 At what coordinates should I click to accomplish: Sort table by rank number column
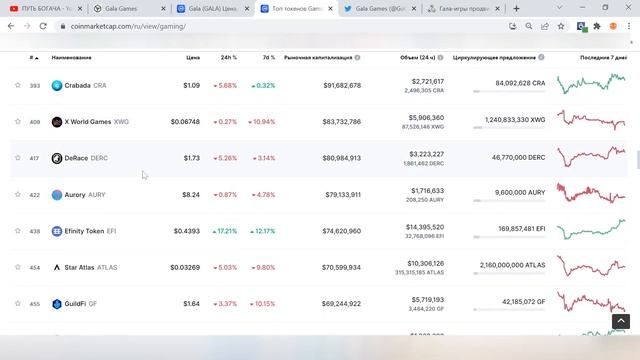tap(34, 58)
